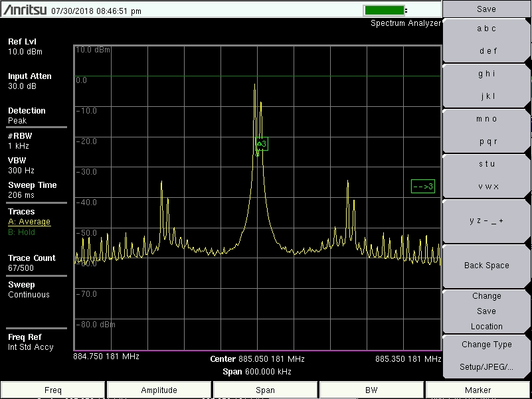Toggle Sweep Continuous mode
532x399 pixels.
(x=25, y=289)
